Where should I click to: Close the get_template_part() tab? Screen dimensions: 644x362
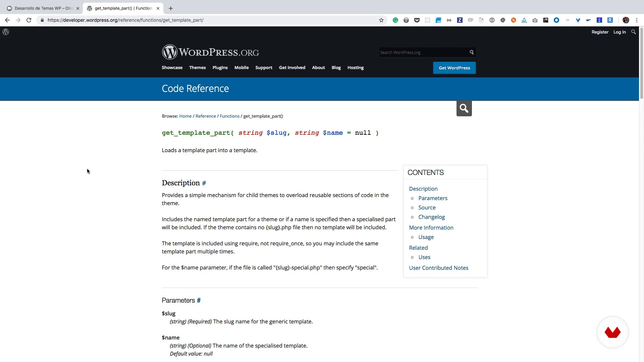tap(158, 8)
